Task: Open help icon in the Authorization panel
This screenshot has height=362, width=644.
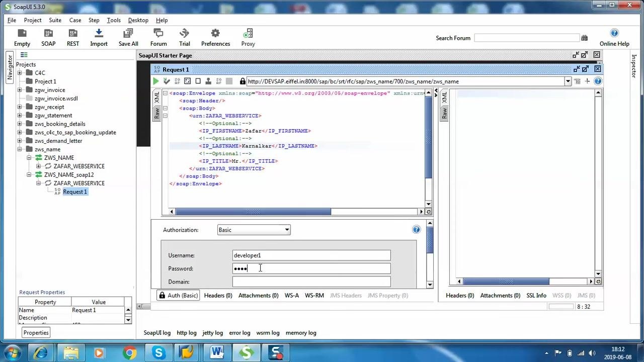Action: point(416,230)
